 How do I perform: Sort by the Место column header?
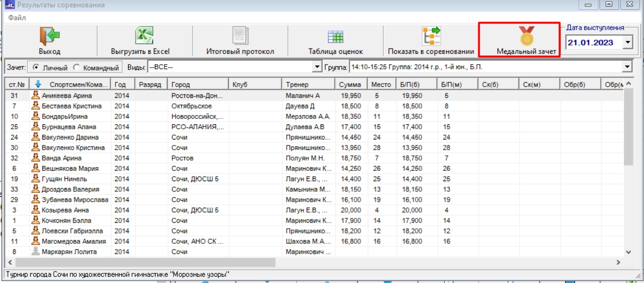381,85
